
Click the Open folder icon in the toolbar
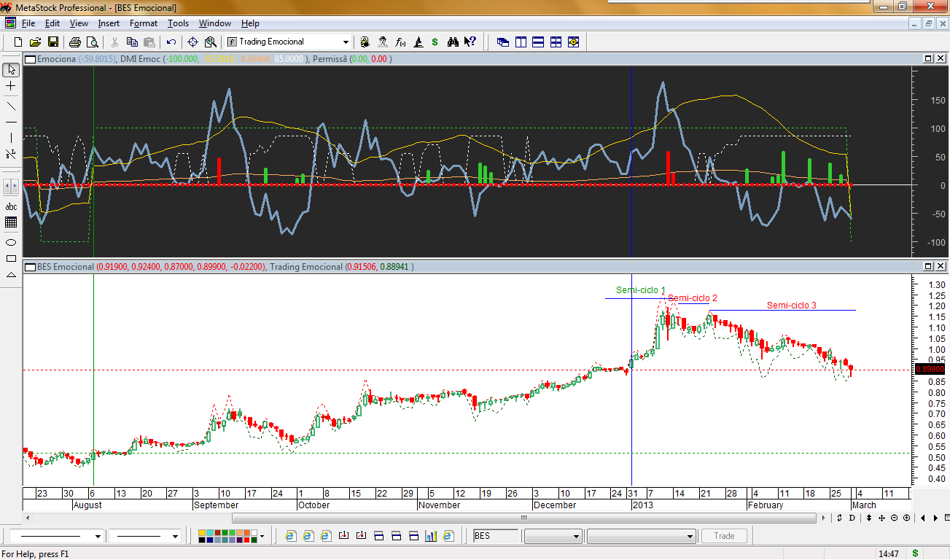35,42
